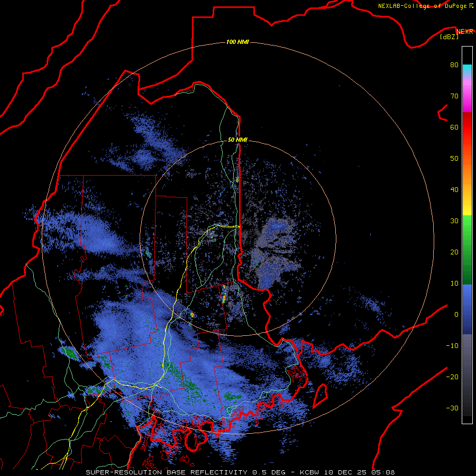Click the reflectivity color scale bar

point(467,235)
